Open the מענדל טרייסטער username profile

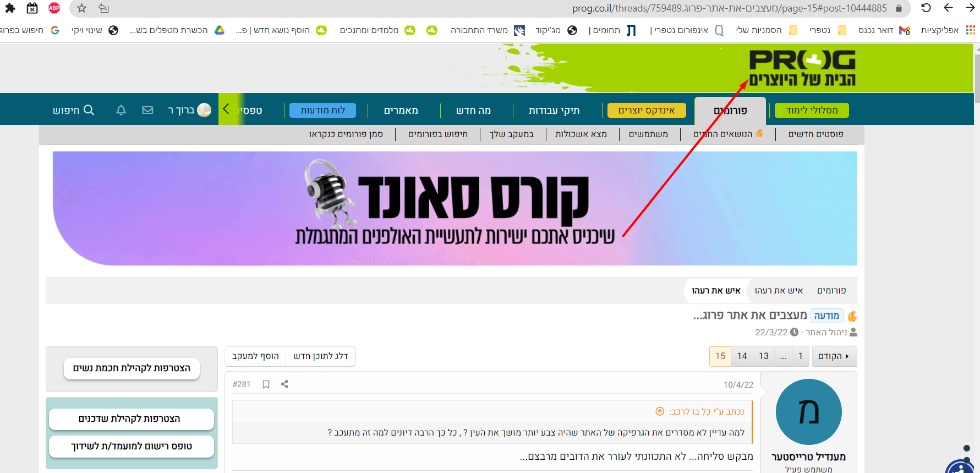(808, 456)
